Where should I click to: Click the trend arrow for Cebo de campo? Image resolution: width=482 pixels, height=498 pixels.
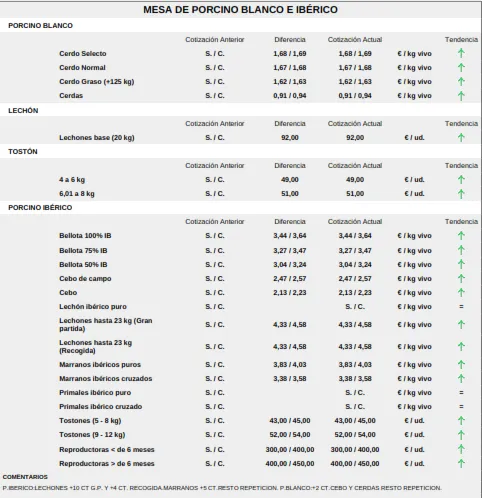pos(461,278)
